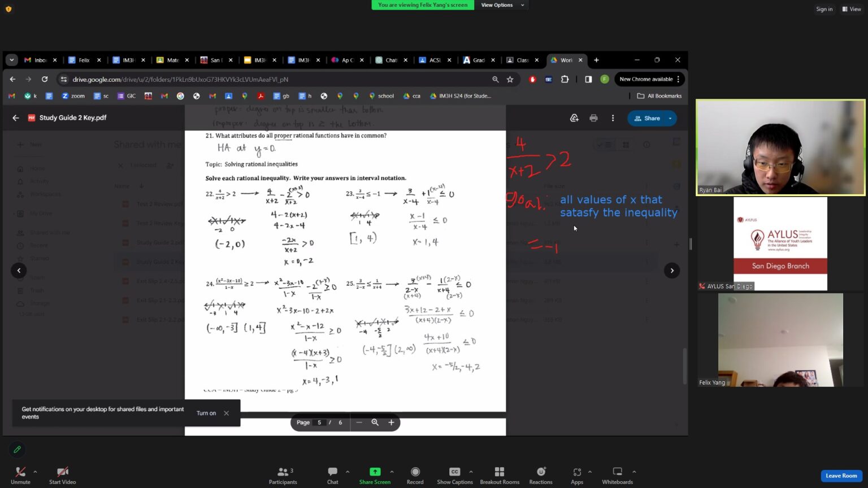The height and width of the screenshot is (488, 868).
Task: Click New Chrome available update button
Action: [649, 79]
